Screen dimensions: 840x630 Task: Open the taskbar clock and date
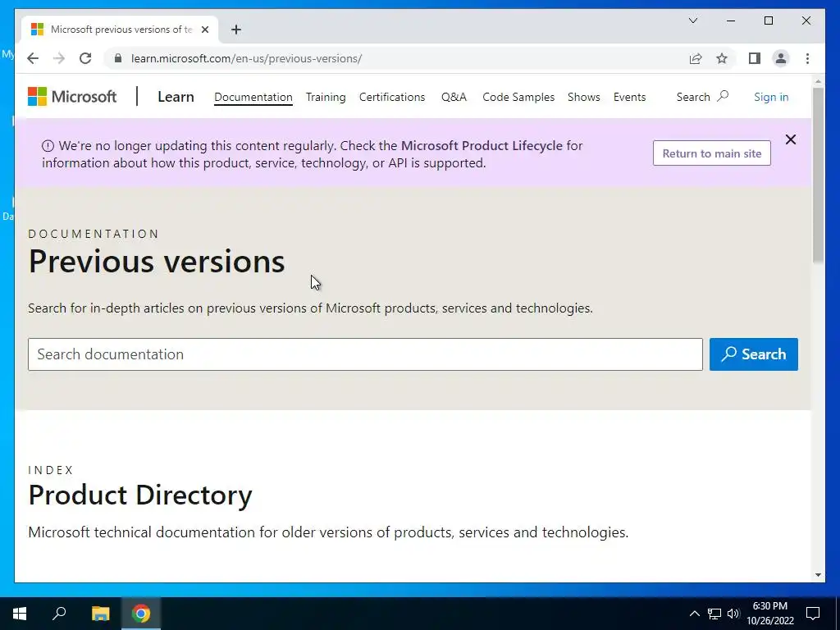tap(769, 614)
